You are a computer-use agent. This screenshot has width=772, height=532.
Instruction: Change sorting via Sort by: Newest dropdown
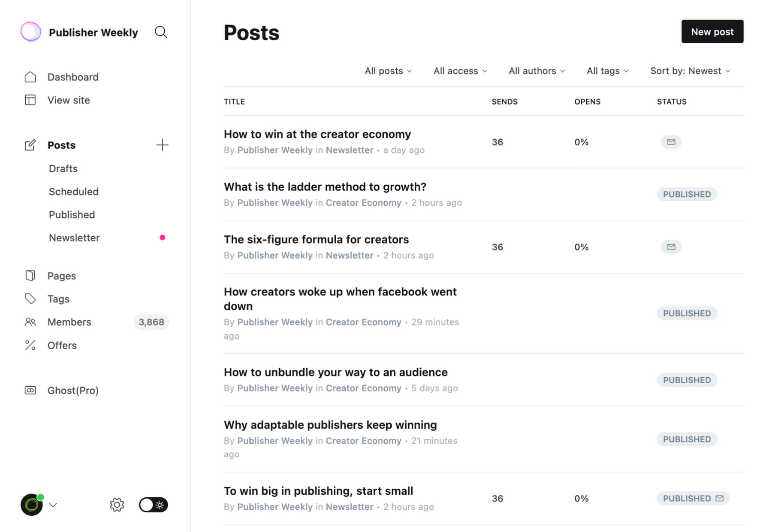tap(689, 71)
